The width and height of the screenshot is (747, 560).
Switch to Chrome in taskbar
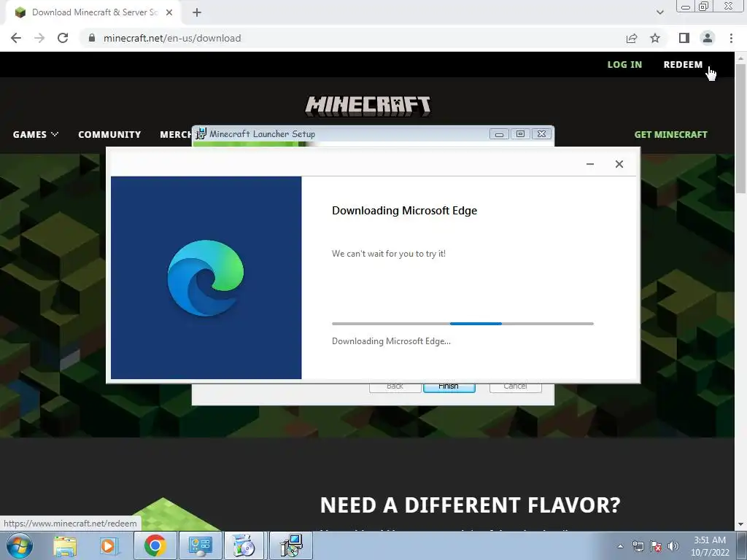click(x=155, y=545)
